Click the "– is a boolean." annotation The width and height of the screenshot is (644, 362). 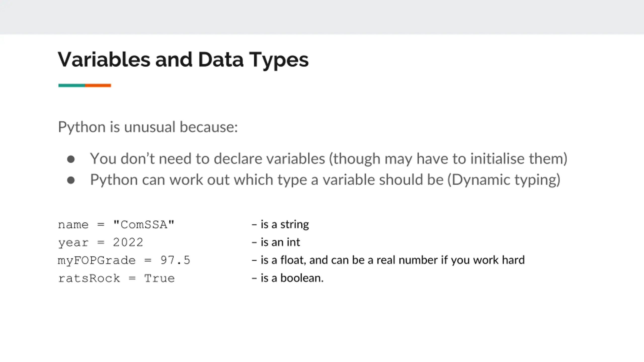coord(288,278)
